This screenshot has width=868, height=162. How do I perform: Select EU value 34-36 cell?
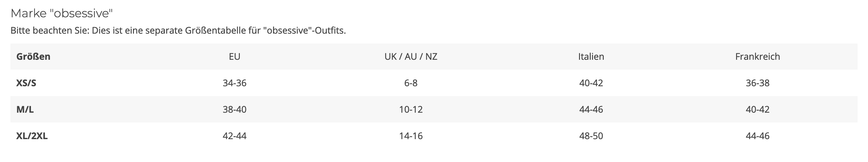(235, 83)
